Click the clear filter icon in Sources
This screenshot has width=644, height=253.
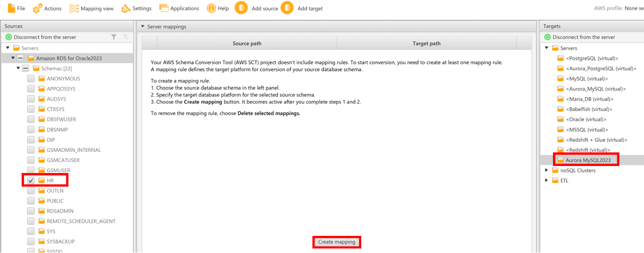[126, 37]
